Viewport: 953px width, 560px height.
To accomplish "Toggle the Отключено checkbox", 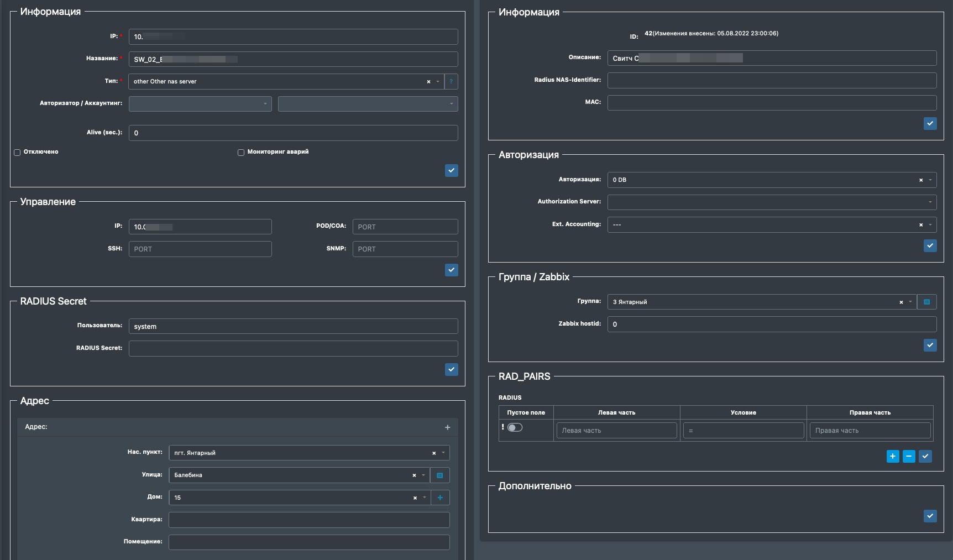I will point(17,153).
